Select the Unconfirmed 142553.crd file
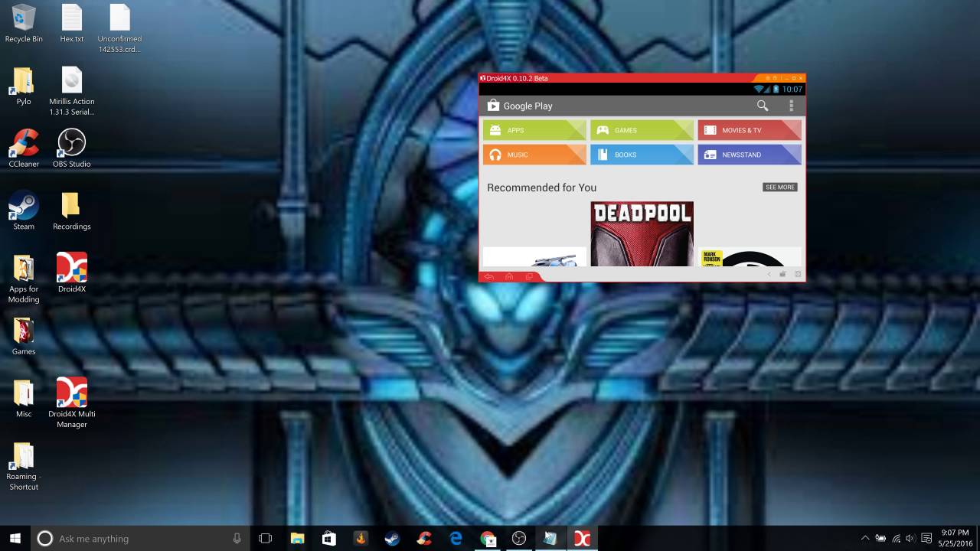This screenshot has width=980, height=551. tap(119, 29)
